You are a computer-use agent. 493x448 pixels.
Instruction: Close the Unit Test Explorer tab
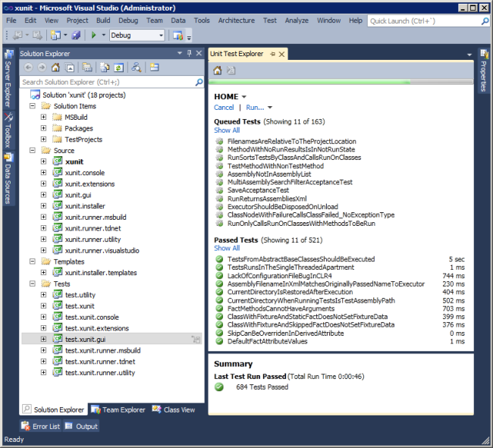coord(281,54)
